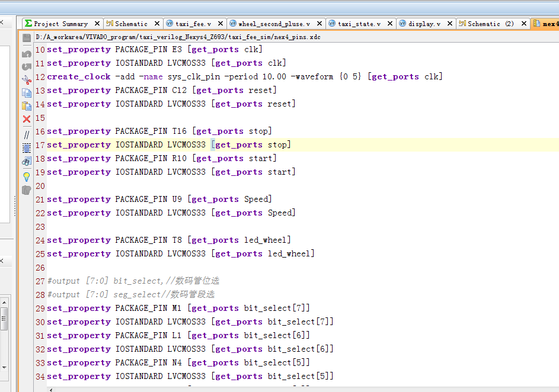The image size is (559, 392).
Task: Click line 16 assigning PACKAGE_PIN T16 to stop
Action: coord(159,131)
